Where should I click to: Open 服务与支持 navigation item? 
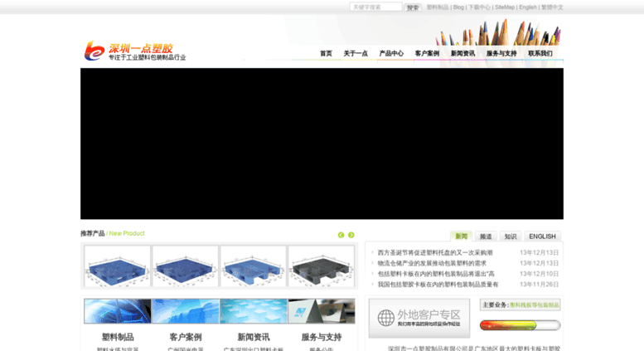tap(501, 53)
